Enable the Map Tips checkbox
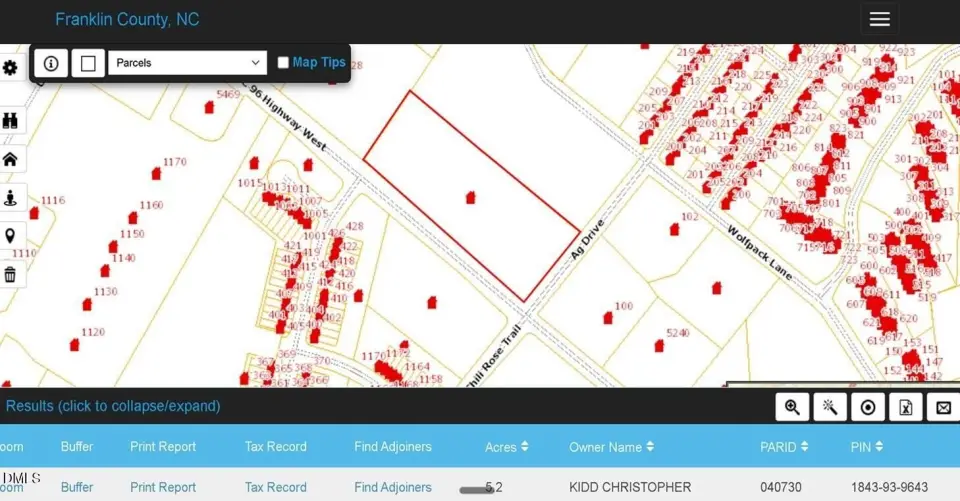 click(x=283, y=63)
